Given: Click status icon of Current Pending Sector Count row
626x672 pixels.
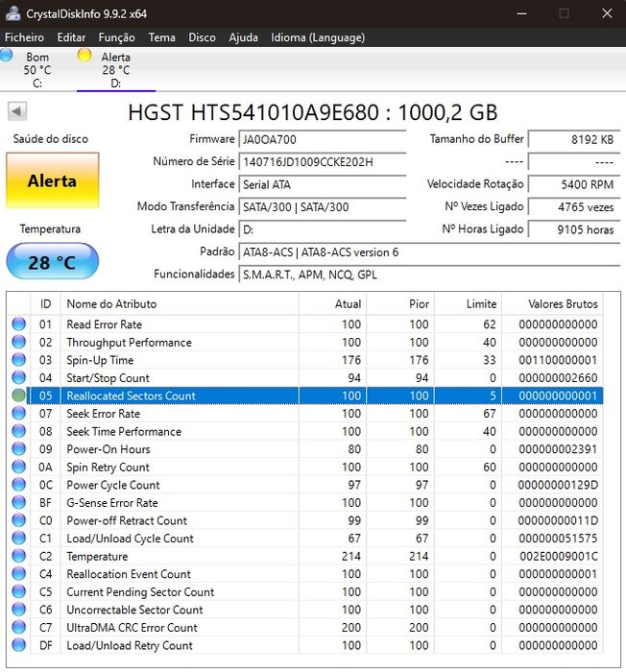Looking at the screenshot, I should (18, 592).
